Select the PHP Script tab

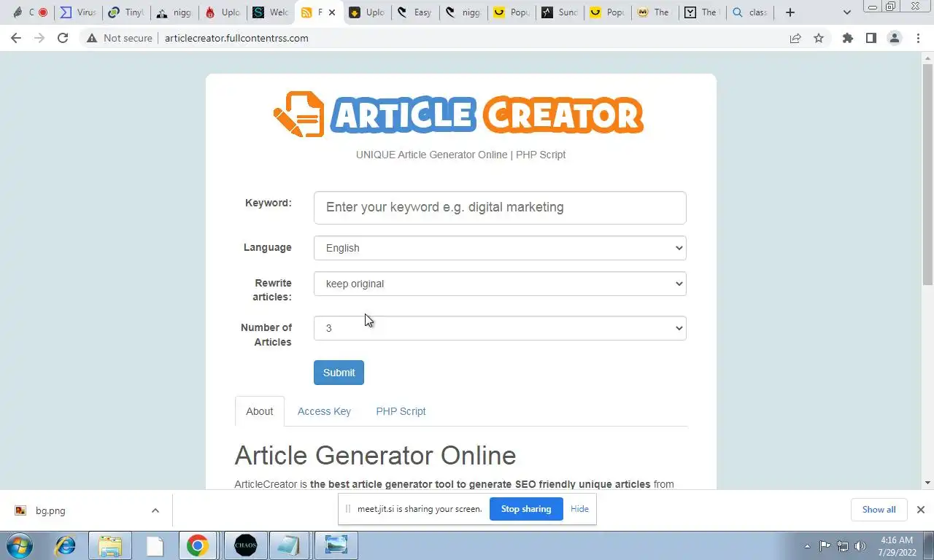401,411
